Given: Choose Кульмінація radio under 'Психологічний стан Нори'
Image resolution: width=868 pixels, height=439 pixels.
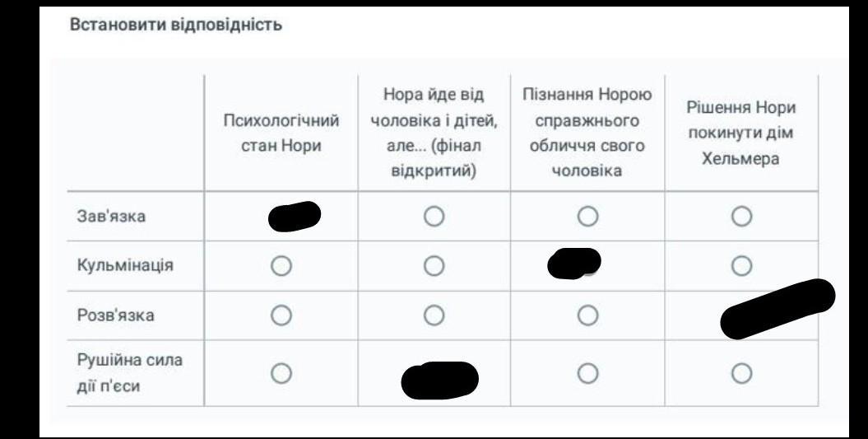Looking at the screenshot, I should click(x=281, y=266).
